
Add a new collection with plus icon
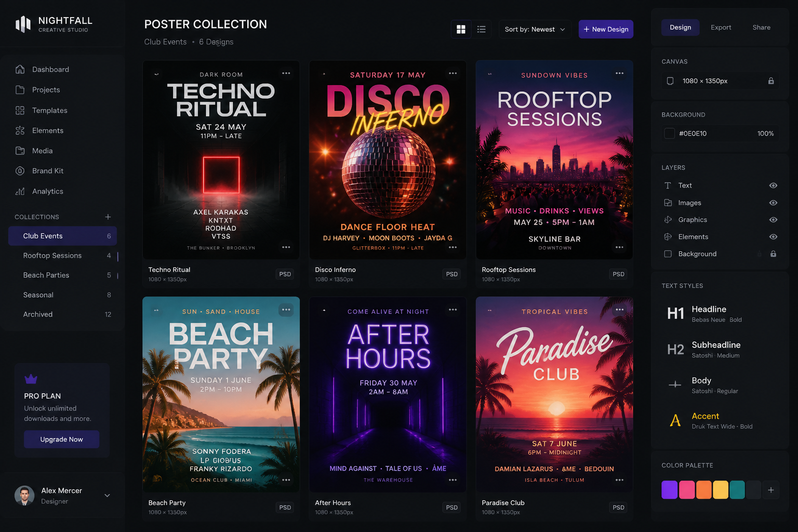(108, 217)
